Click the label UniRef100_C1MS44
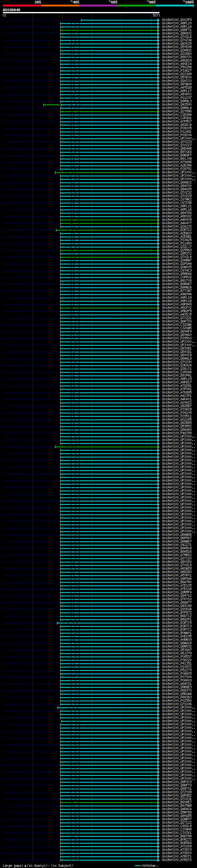 coord(176,372)
